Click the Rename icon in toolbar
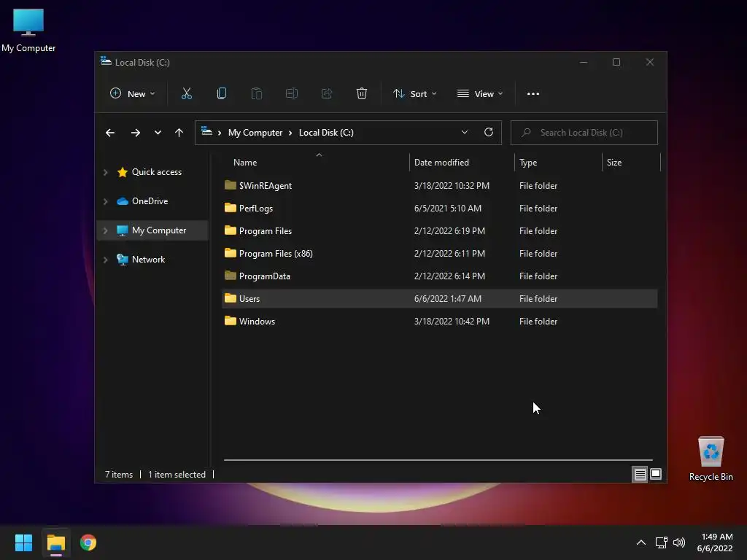747x560 pixels. 292,94
